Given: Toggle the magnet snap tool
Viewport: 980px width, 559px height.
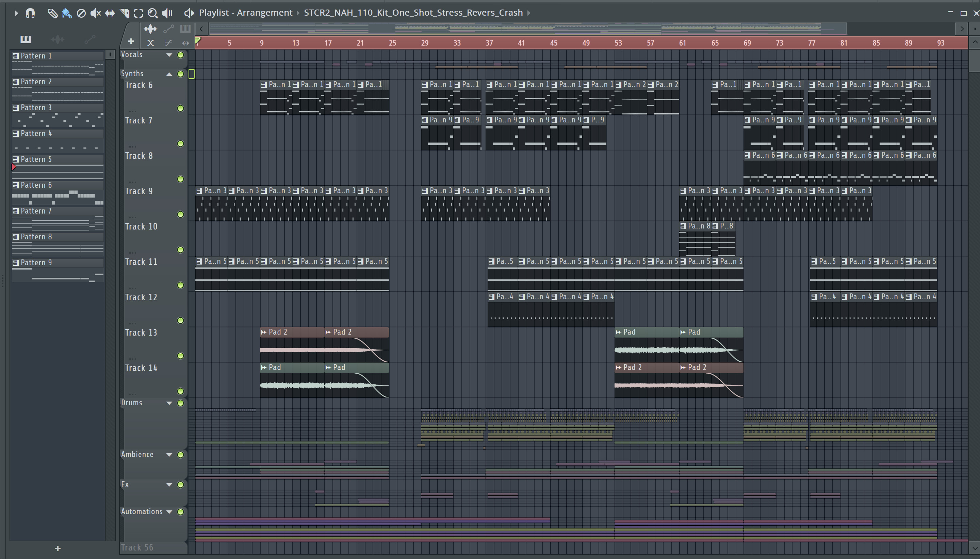Looking at the screenshot, I should point(30,13).
